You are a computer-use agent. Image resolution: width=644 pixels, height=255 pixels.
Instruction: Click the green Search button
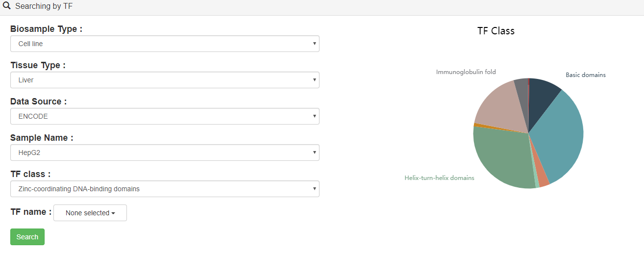pos(27,237)
